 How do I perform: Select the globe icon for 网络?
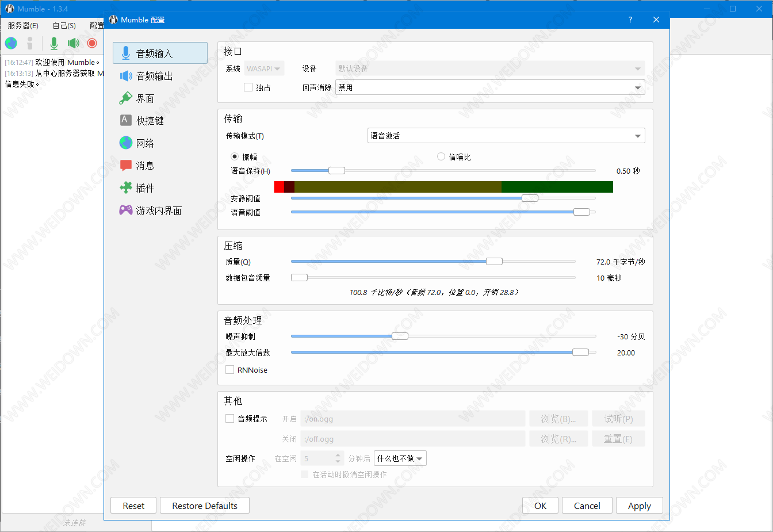(x=126, y=143)
